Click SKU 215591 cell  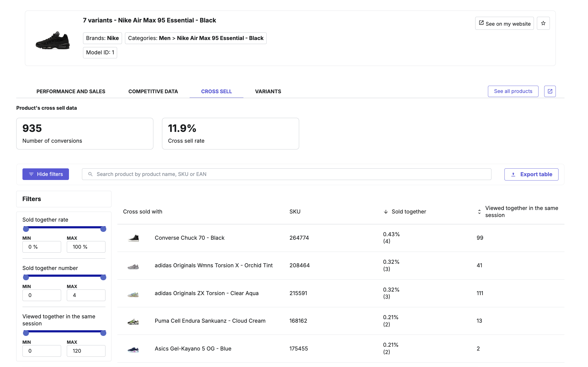298,293
